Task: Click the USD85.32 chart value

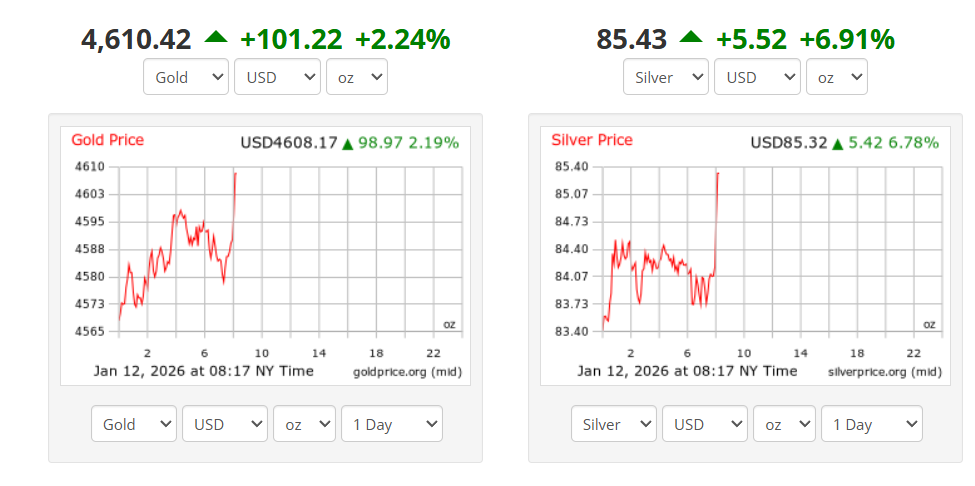Action: coord(789,143)
